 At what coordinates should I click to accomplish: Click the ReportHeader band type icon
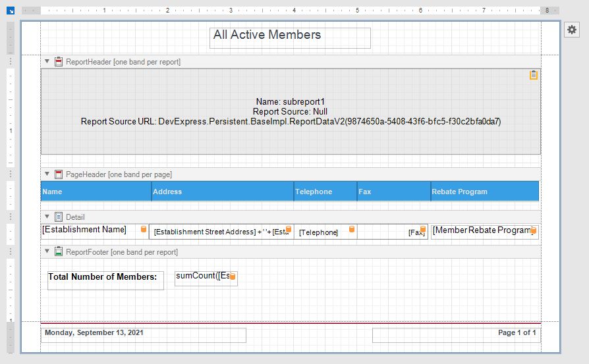tap(59, 62)
